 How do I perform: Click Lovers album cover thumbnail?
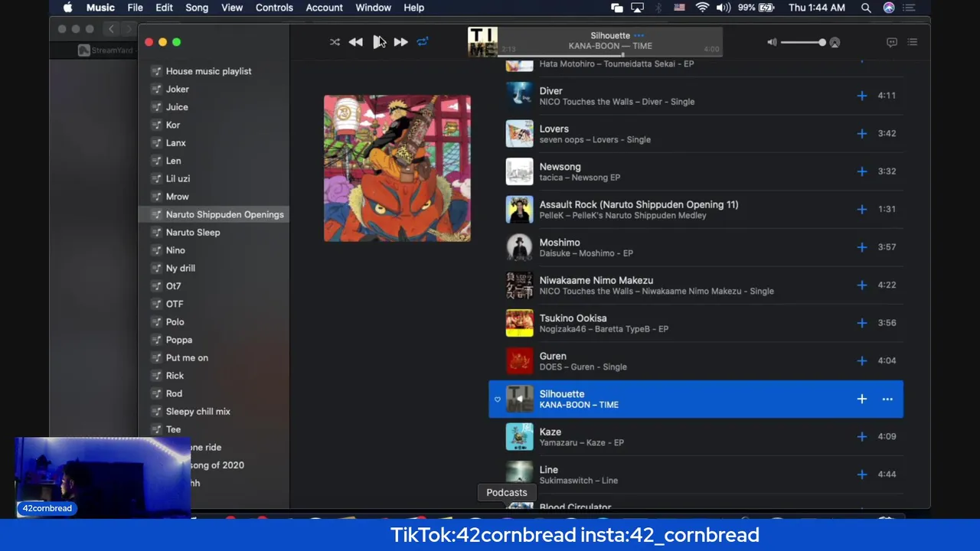click(519, 133)
